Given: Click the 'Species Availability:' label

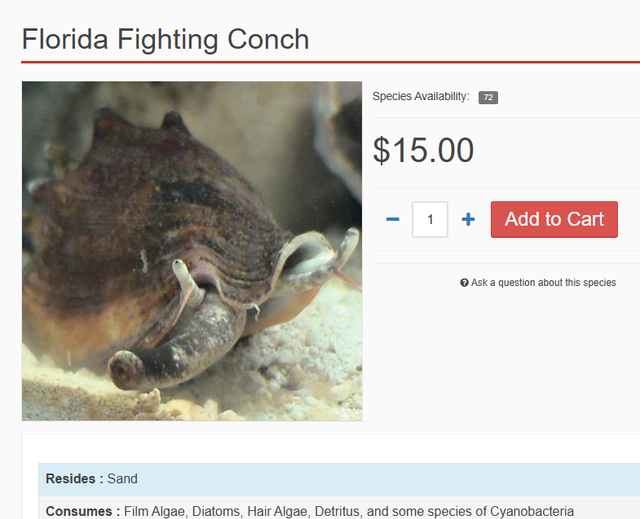Looking at the screenshot, I should tap(420, 96).
